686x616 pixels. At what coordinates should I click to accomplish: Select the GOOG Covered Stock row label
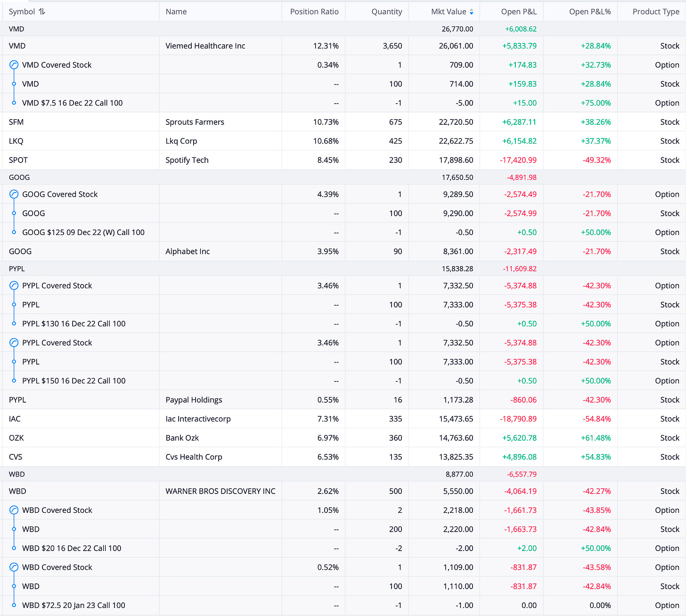(60, 194)
